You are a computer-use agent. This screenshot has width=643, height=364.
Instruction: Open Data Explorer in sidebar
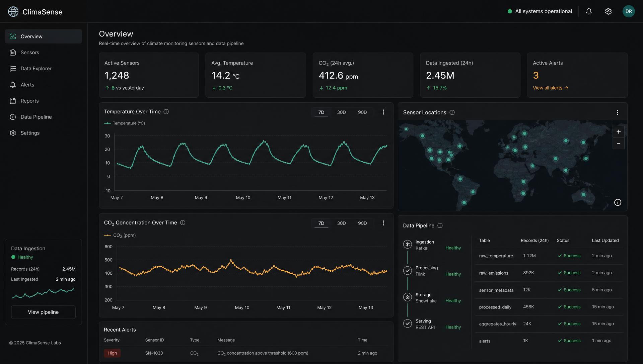click(x=43, y=69)
